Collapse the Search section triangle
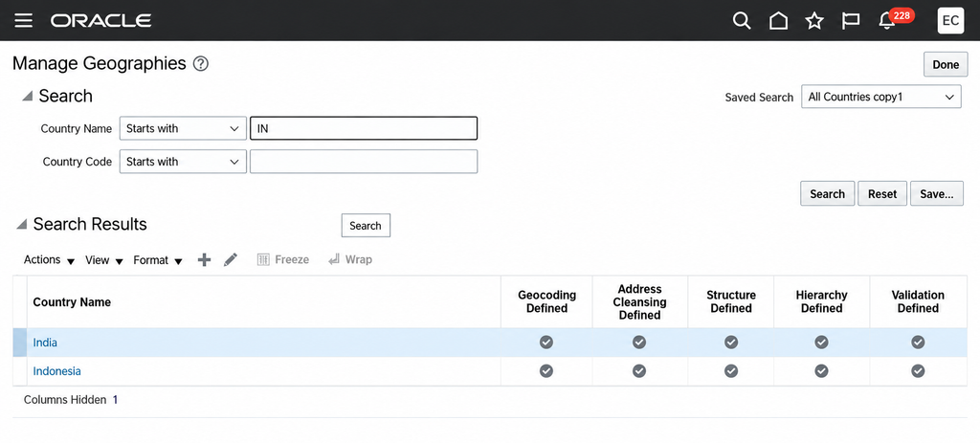This screenshot has width=980, height=443. pos(27,97)
